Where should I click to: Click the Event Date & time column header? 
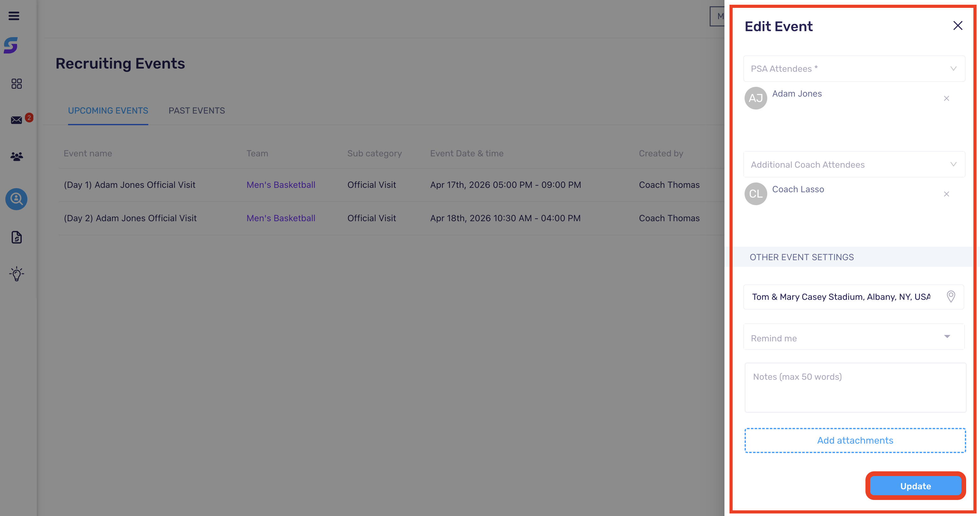467,154
